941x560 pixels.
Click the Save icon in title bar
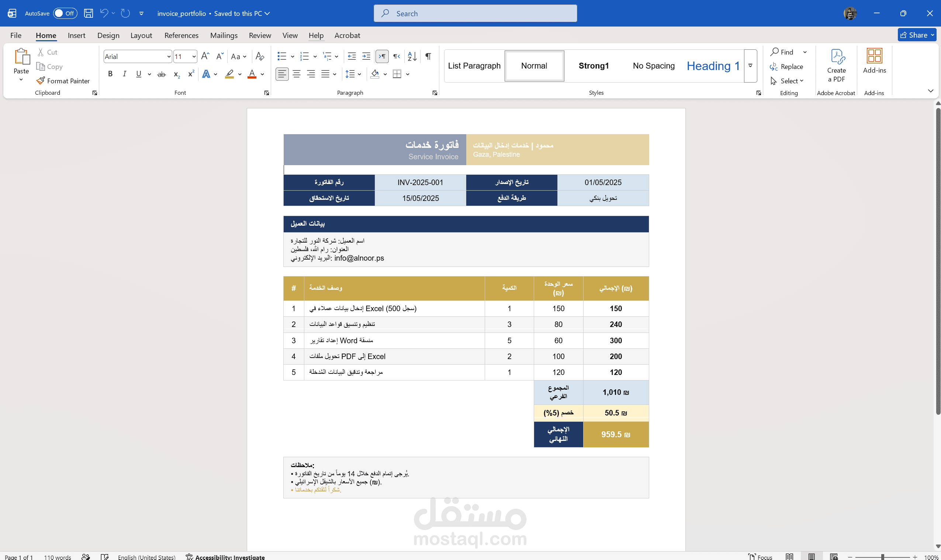[88, 13]
